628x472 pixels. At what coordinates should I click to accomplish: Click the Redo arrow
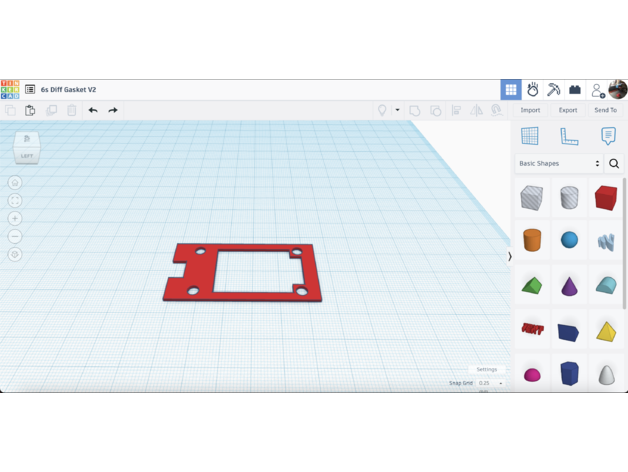click(113, 110)
